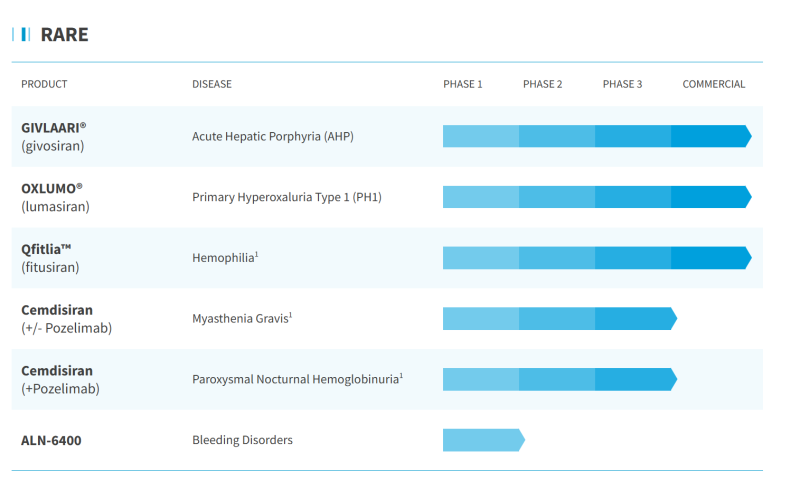Click the arrow tip of the Myasthenia Gravis progress bar
Viewport: 800px width, 490px height.
(x=672, y=319)
